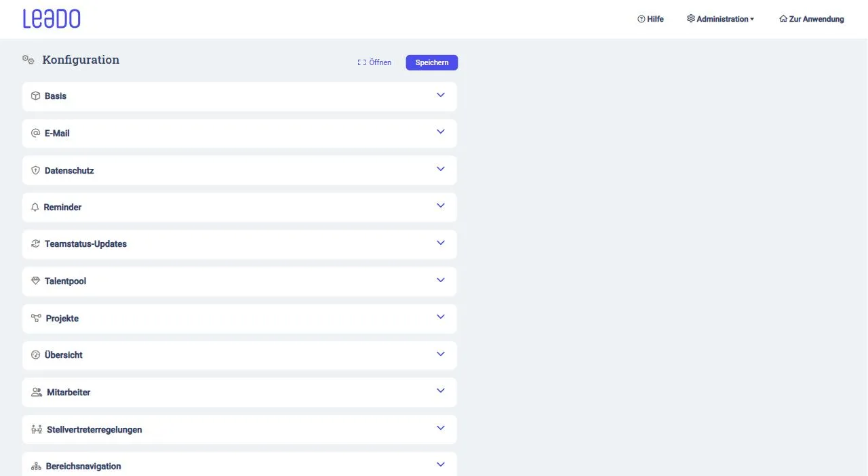
Task: Expand the Übersicht section chevron
Action: (441, 355)
